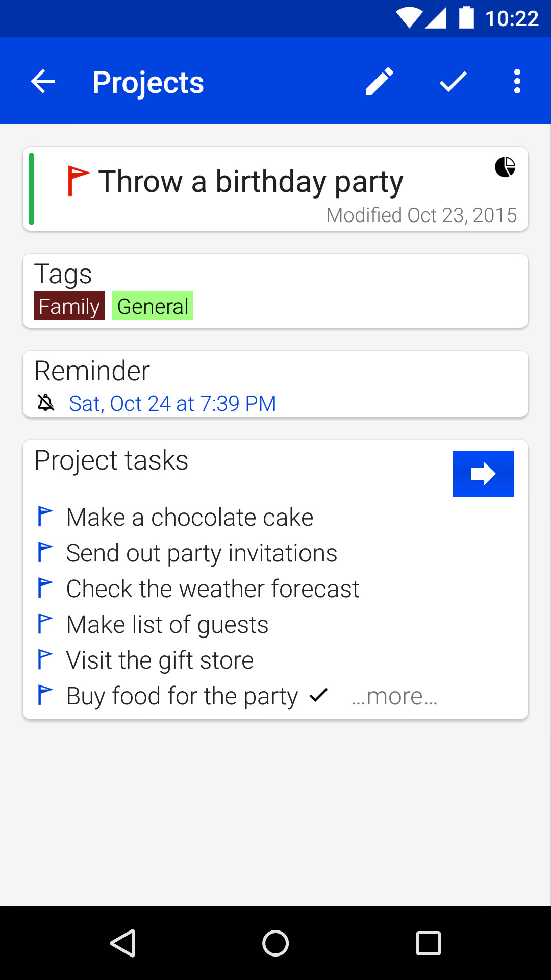This screenshot has width=551, height=980.
Task: Toggle the muted bell reminder icon
Action: 46,403
